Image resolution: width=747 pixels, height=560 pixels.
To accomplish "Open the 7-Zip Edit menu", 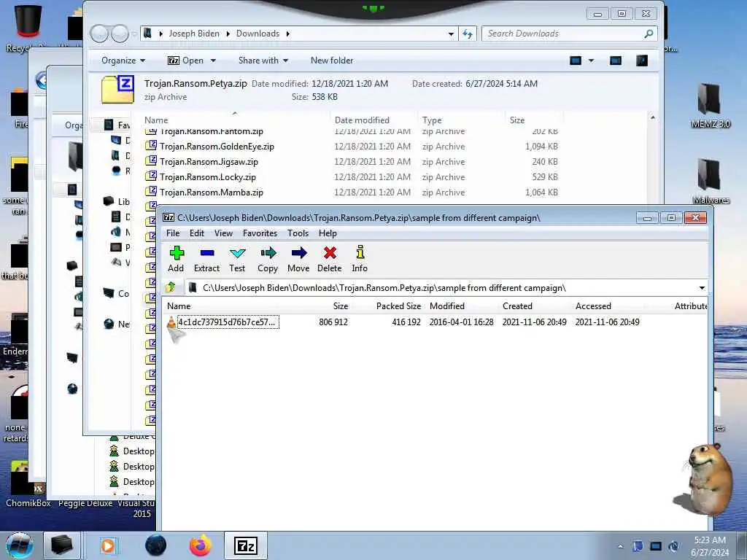I will click(x=197, y=233).
